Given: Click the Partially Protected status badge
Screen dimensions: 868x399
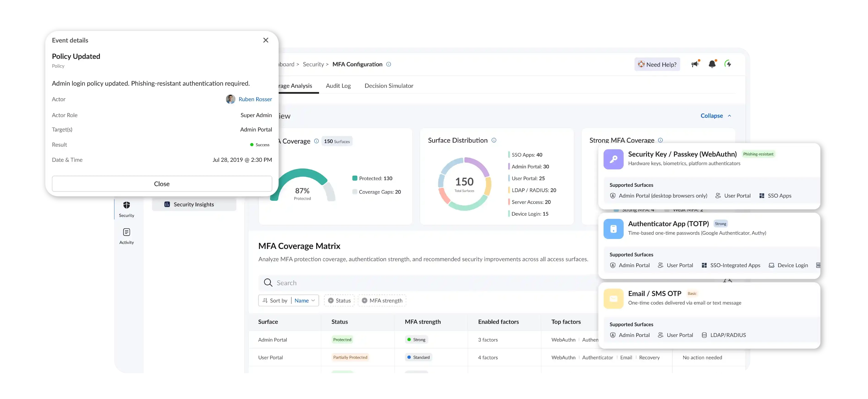Looking at the screenshot, I should coord(350,357).
